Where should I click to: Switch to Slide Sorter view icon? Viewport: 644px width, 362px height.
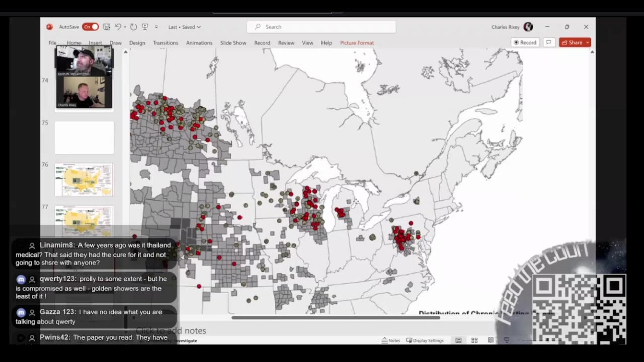point(474,340)
